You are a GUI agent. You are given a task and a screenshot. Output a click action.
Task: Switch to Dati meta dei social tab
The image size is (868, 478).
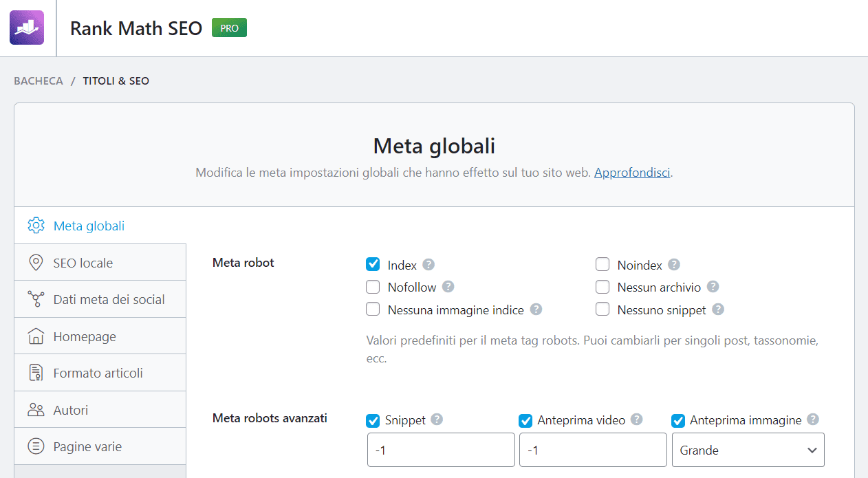(x=109, y=299)
